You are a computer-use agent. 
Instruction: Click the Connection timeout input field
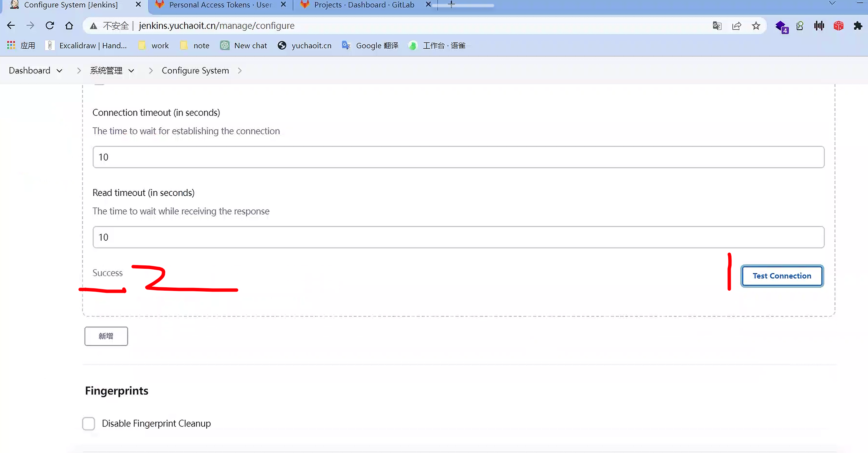pyautogui.click(x=458, y=157)
